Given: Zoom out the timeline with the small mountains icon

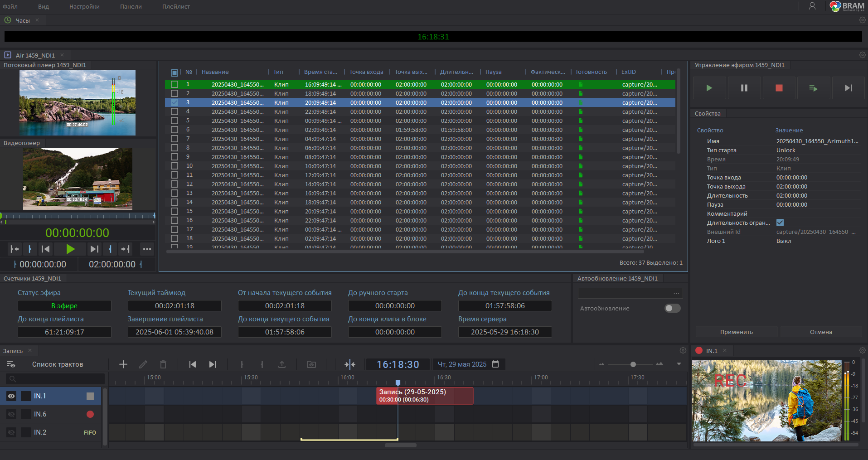Looking at the screenshot, I should pyautogui.click(x=601, y=364).
